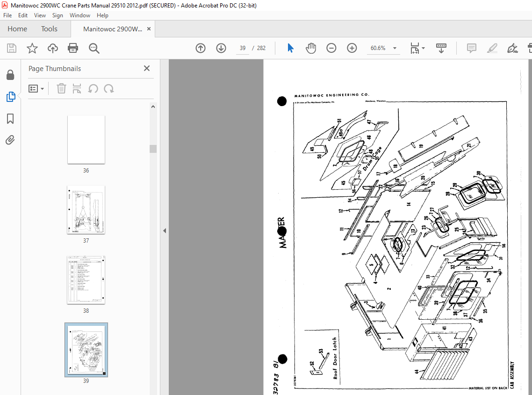Viewport: 532px width, 395px height.
Task: Close the Manitowoc document tab
Action: click(x=149, y=29)
